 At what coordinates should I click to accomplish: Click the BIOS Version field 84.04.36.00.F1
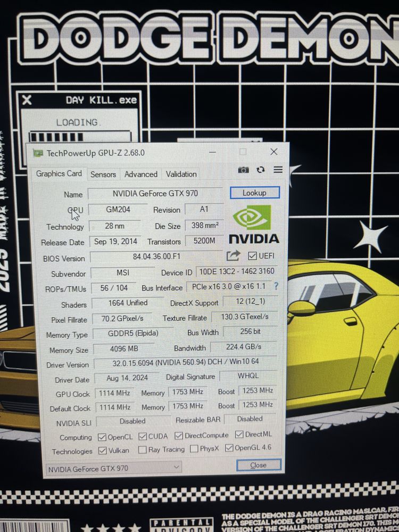[156, 256]
